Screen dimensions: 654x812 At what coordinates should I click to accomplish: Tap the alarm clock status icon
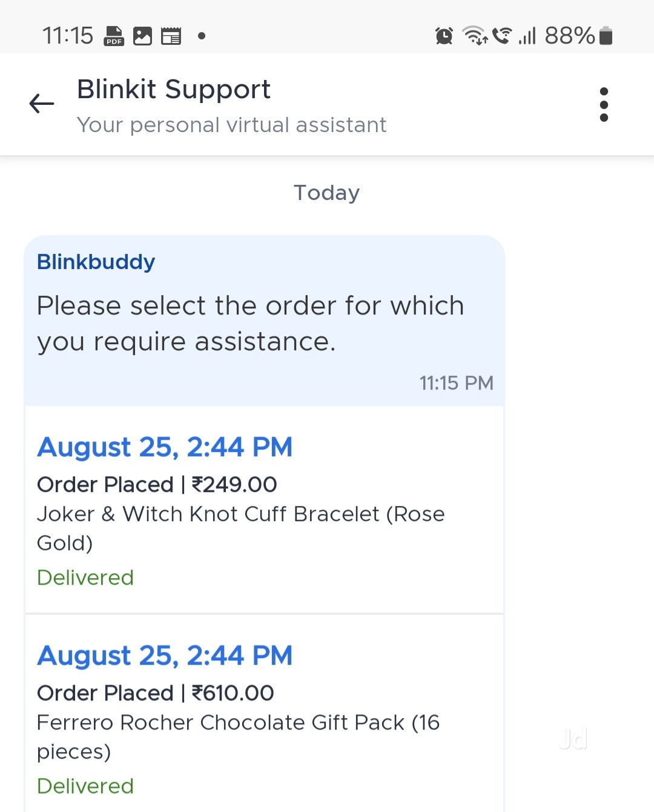(444, 36)
